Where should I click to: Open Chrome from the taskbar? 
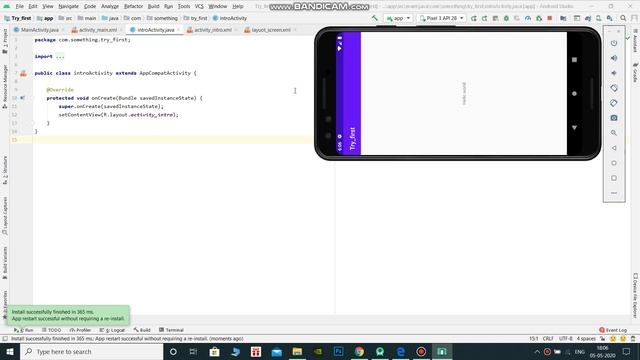pyautogui.click(x=359, y=351)
